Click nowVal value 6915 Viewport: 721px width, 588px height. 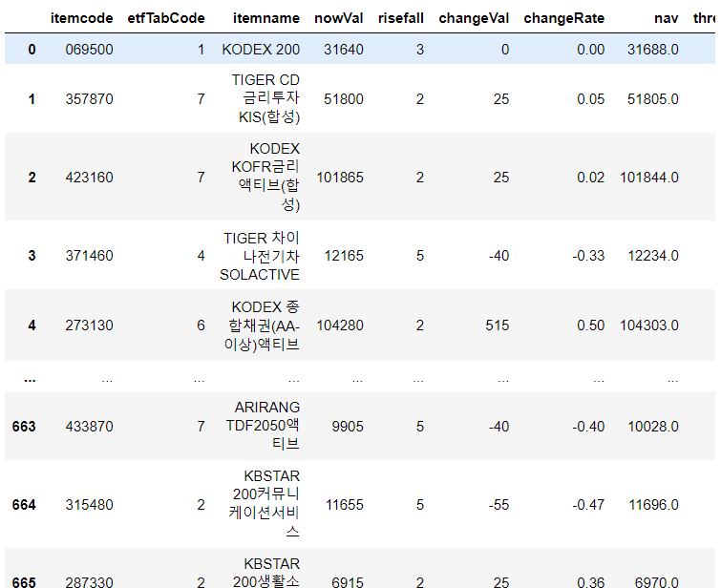(348, 582)
